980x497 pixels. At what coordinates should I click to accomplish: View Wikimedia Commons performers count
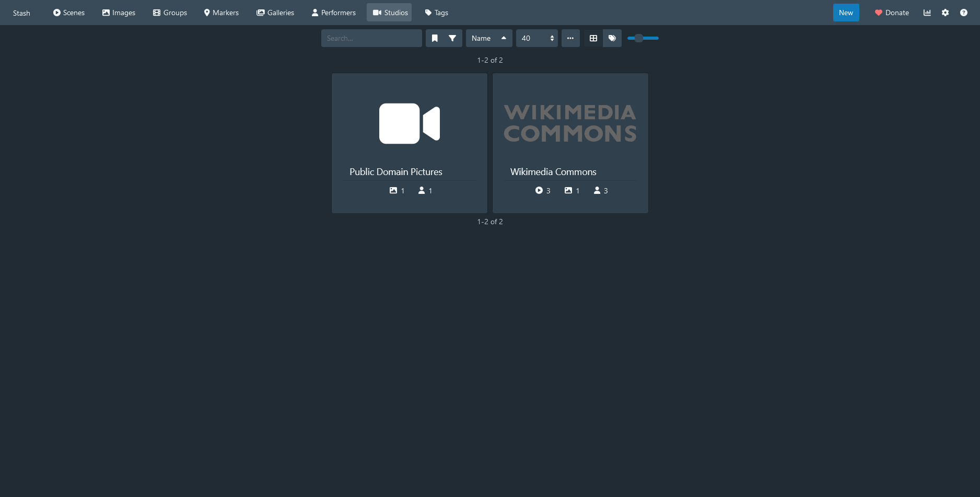(x=601, y=191)
